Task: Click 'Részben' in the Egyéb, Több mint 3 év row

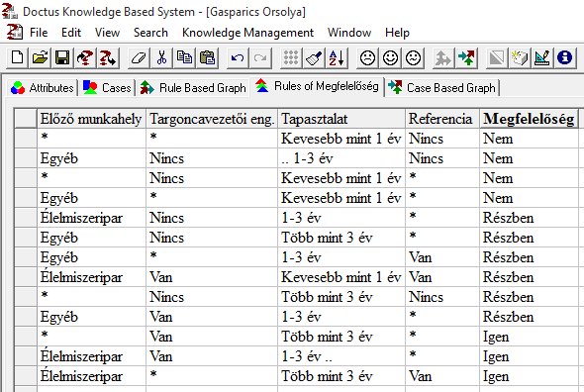Action: 529,238
